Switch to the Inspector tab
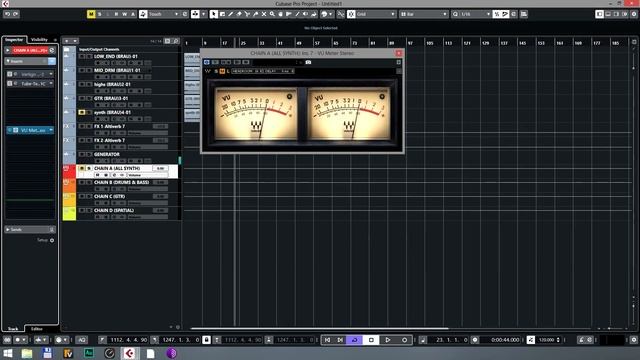640x360 pixels. pyautogui.click(x=14, y=40)
